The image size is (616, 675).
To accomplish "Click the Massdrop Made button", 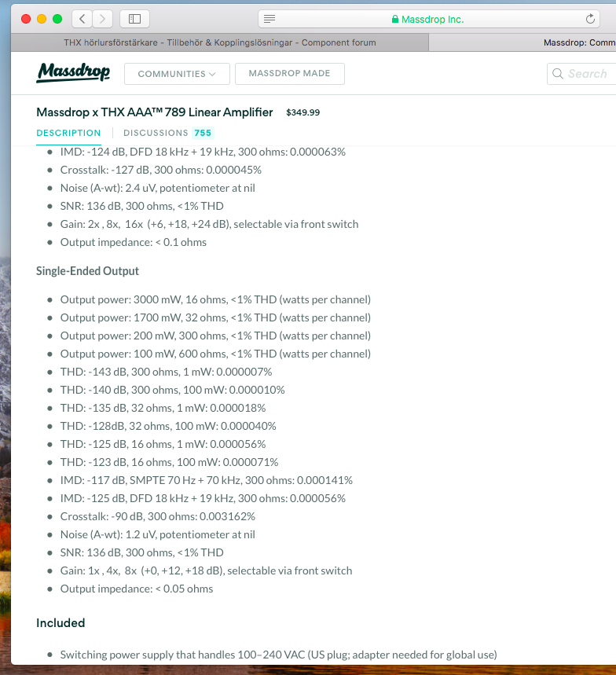I will [290, 74].
